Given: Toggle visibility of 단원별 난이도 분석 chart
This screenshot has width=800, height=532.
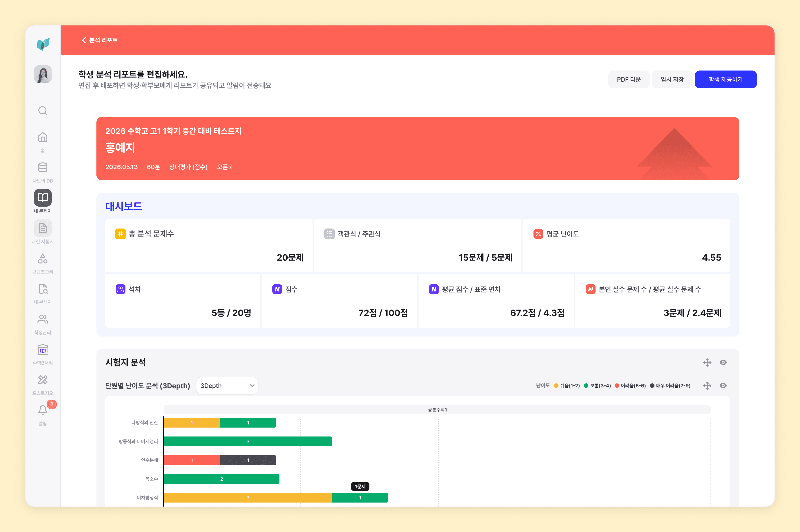Looking at the screenshot, I should point(723,385).
